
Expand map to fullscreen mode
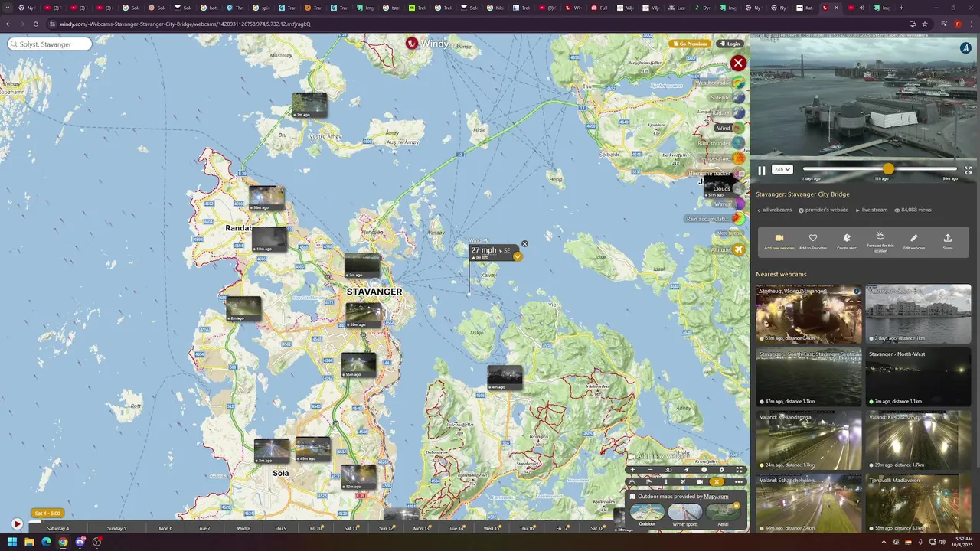(x=739, y=470)
